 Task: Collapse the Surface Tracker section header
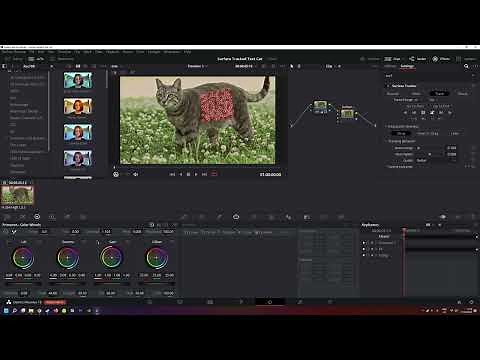tap(388, 86)
